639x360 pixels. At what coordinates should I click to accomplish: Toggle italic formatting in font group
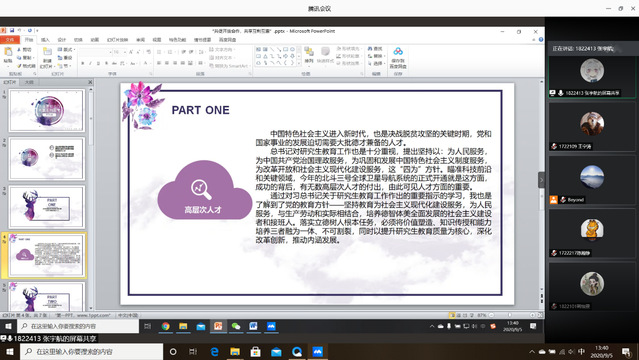(x=90, y=63)
